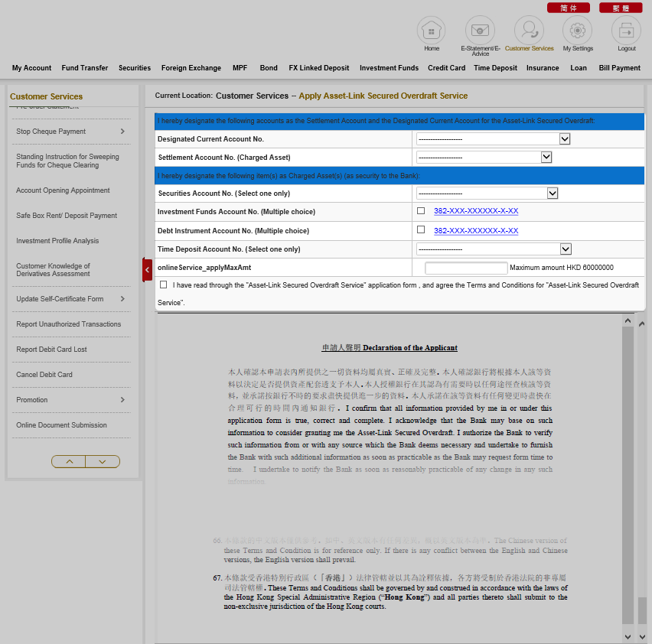Collapse sidebar with red arrow tab
This screenshot has height=644, width=652.
coord(147,269)
